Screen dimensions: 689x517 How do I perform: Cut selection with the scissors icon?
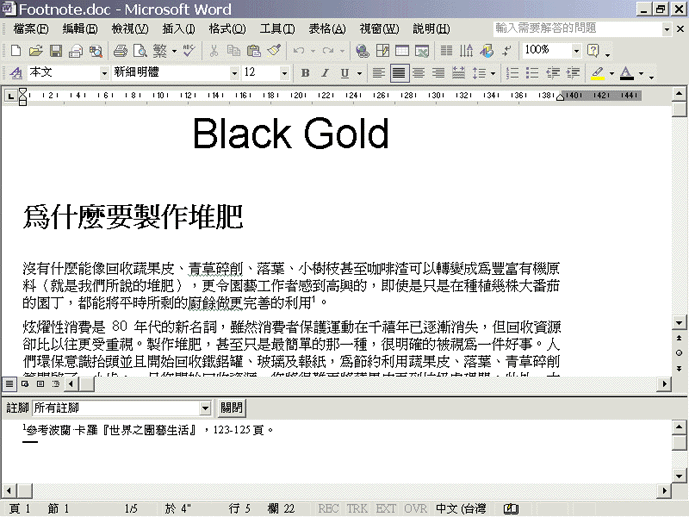[214, 51]
